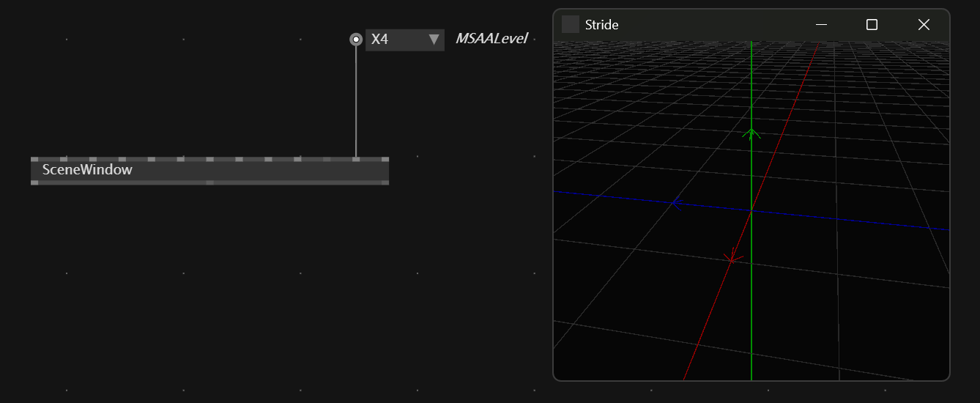Click the origin where the three axes cross
The width and height of the screenshot is (980, 403).
tap(751, 210)
